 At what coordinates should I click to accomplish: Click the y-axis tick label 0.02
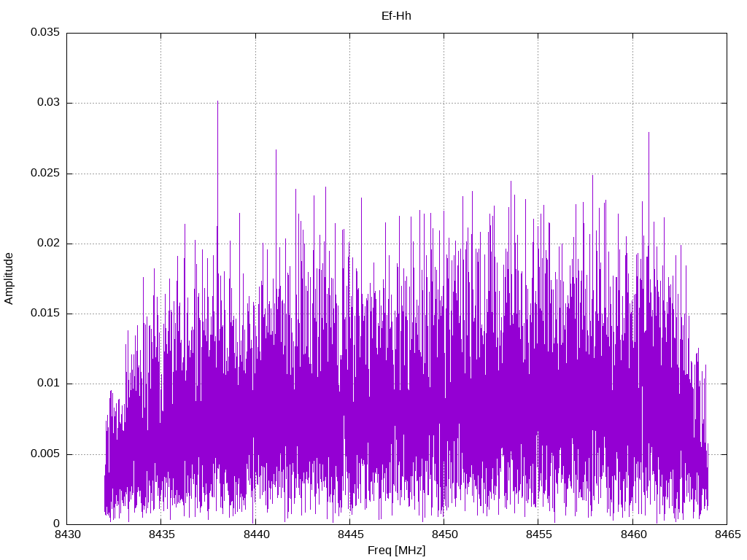(x=49, y=243)
